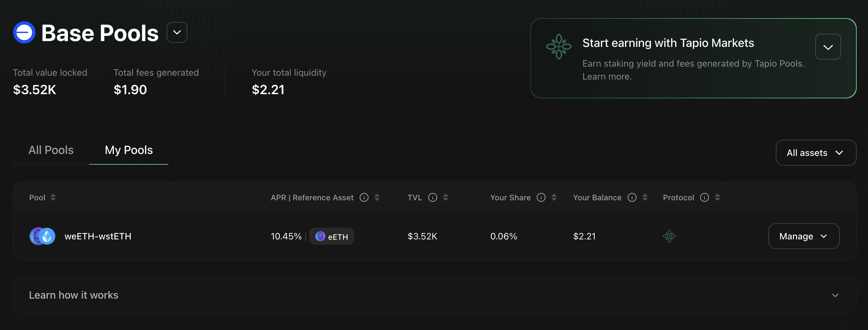This screenshot has width=868, height=330.
Task: Click the APR Reference Asset info icon
Action: (x=364, y=198)
